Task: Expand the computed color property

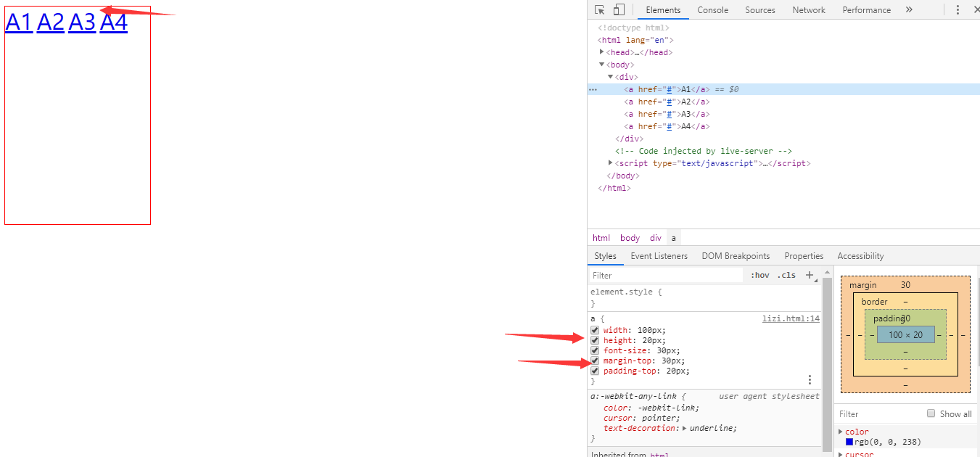Action: pyautogui.click(x=841, y=432)
